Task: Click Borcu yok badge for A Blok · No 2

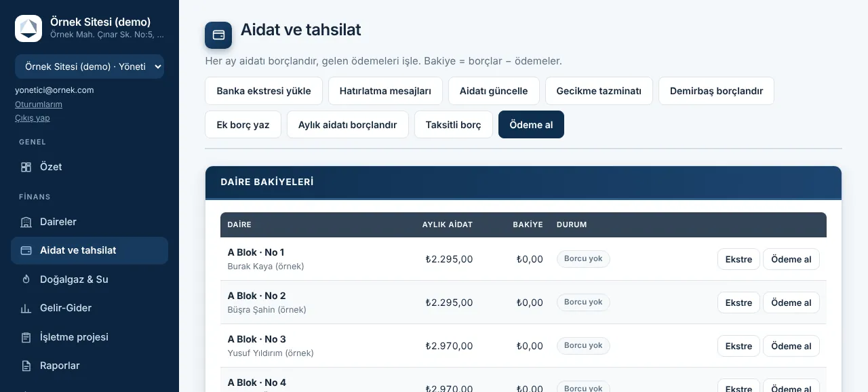Action: coord(583,302)
